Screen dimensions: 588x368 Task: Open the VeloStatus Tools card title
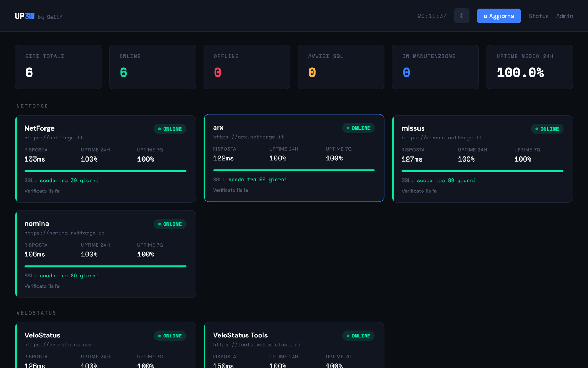click(x=240, y=335)
